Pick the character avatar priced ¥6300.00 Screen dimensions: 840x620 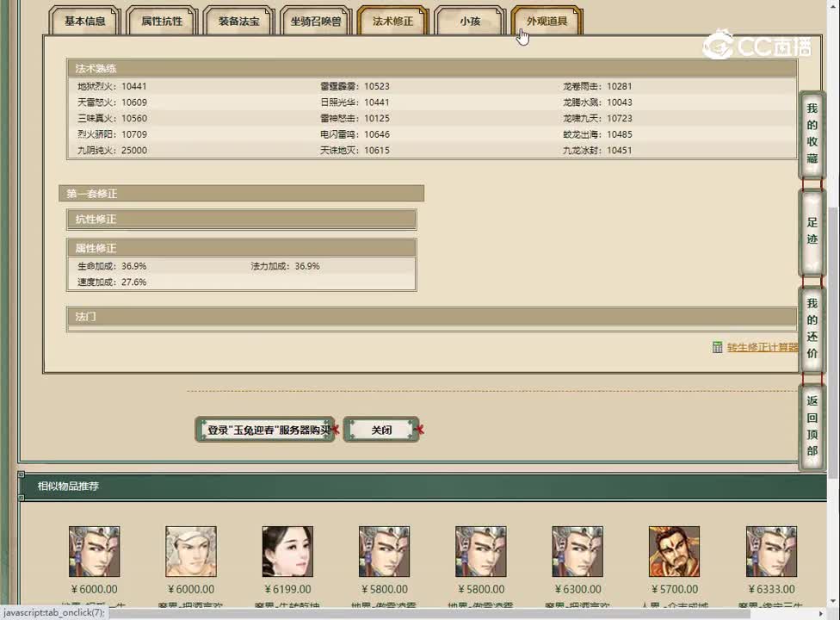tap(577, 552)
